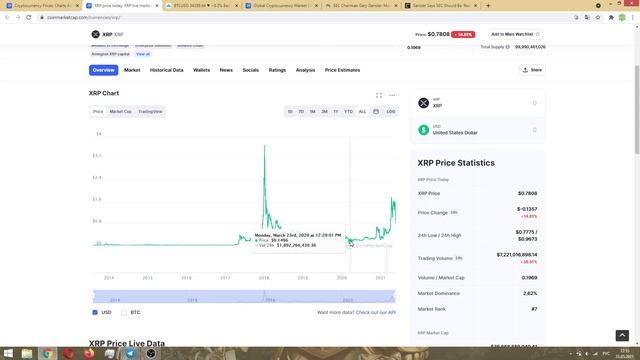Open the Historical Data tab
This screenshot has width=640, height=360.
tap(167, 70)
